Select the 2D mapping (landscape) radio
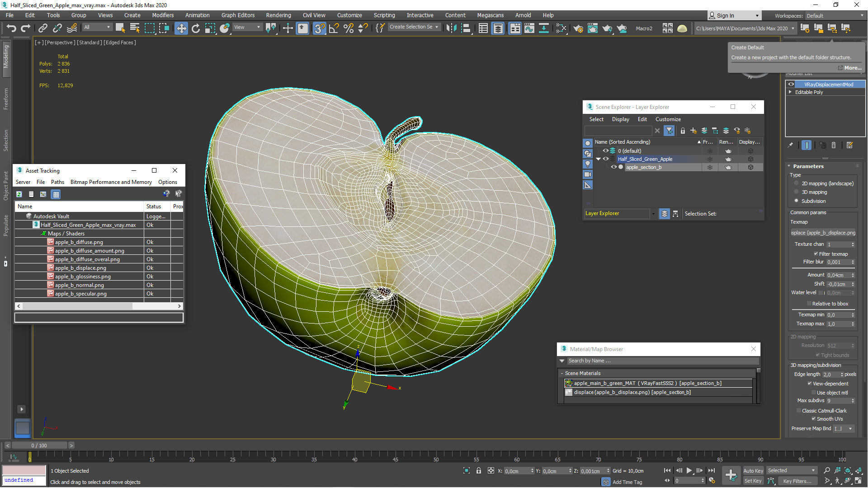Image resolution: width=868 pixels, height=488 pixels. (797, 183)
